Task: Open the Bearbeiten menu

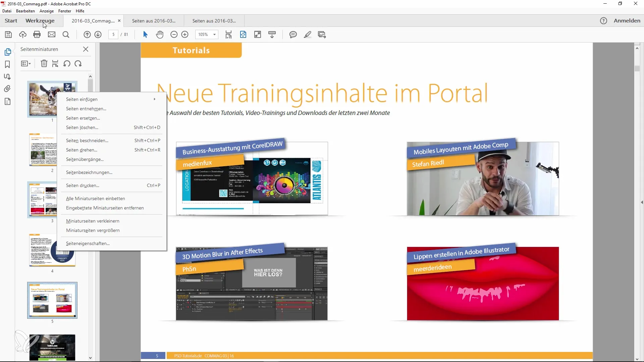Action: (25, 11)
